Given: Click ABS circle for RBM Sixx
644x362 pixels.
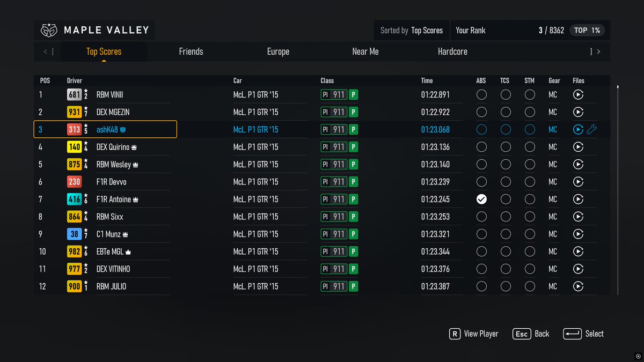Looking at the screenshot, I should tap(481, 217).
